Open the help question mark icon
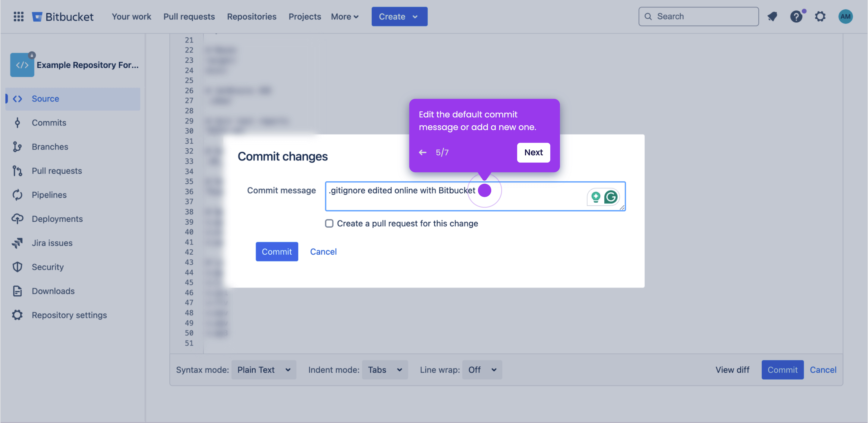The height and width of the screenshot is (423, 868). tap(796, 17)
